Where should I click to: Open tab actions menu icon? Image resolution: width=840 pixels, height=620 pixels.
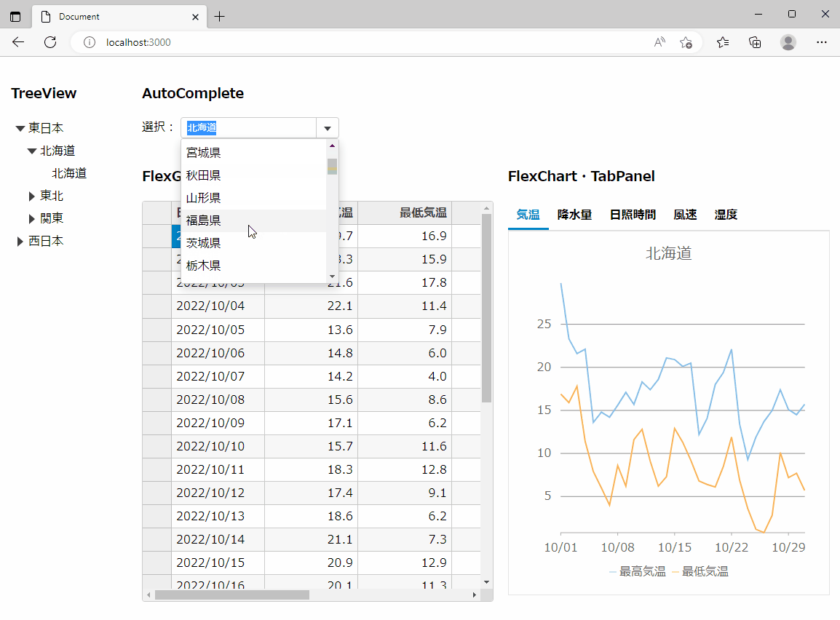15,17
